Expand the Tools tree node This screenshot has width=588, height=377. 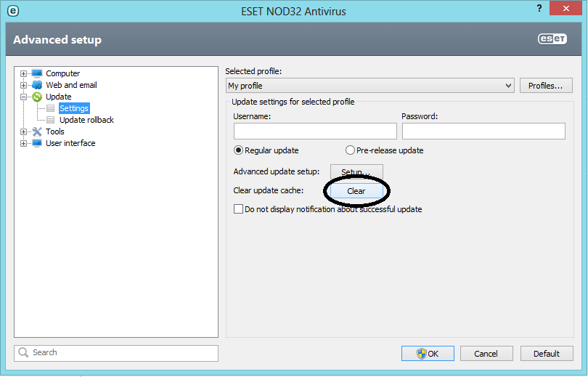pos(23,131)
